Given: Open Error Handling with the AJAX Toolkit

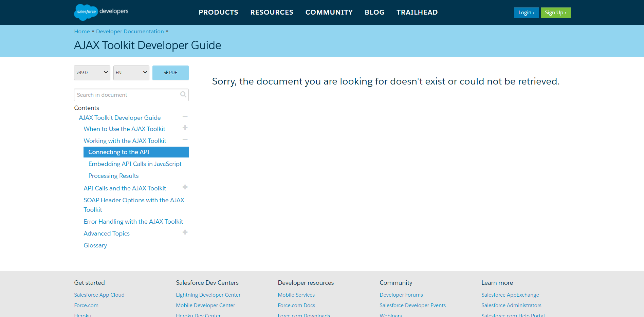Looking at the screenshot, I should (x=133, y=222).
